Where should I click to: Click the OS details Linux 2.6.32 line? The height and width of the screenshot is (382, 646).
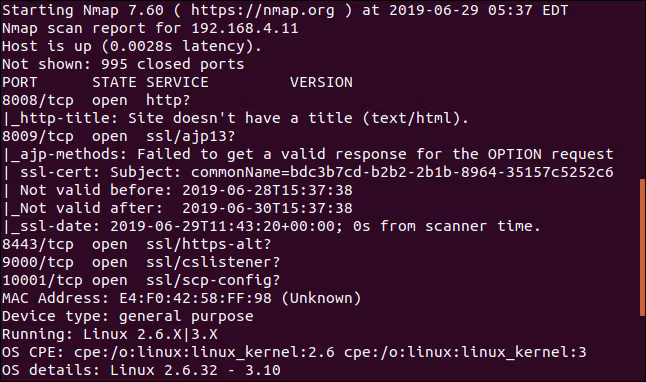click(x=141, y=370)
